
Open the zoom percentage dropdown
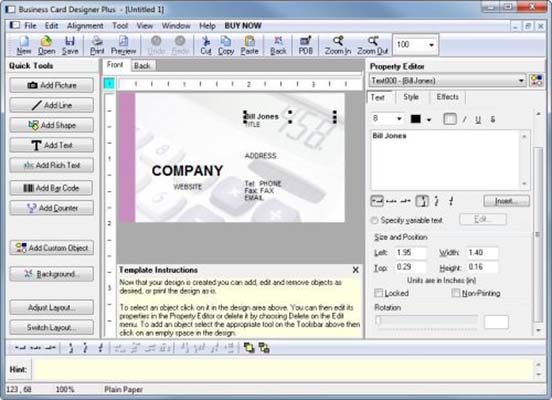pyautogui.click(x=431, y=45)
